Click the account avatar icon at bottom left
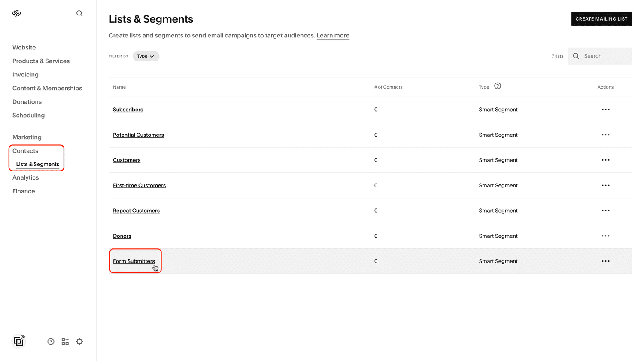644x361 pixels. (18, 341)
